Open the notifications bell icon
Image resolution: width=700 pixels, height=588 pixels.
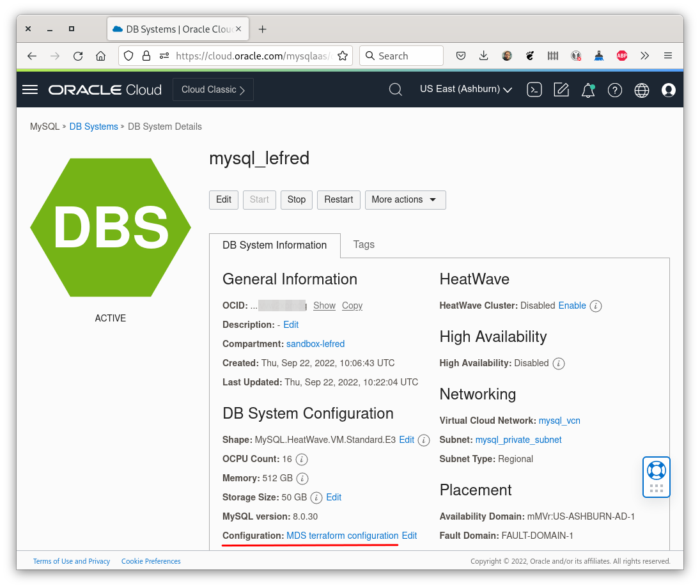pos(588,90)
